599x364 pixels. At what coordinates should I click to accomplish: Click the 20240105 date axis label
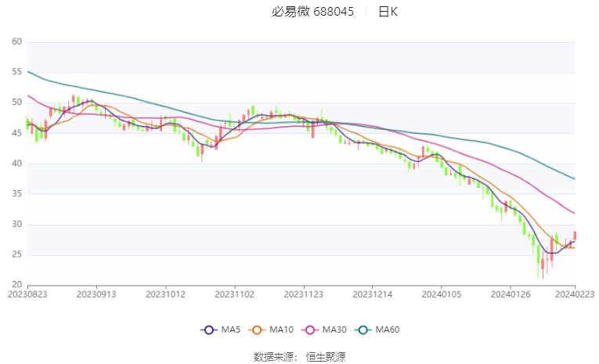[442, 294]
